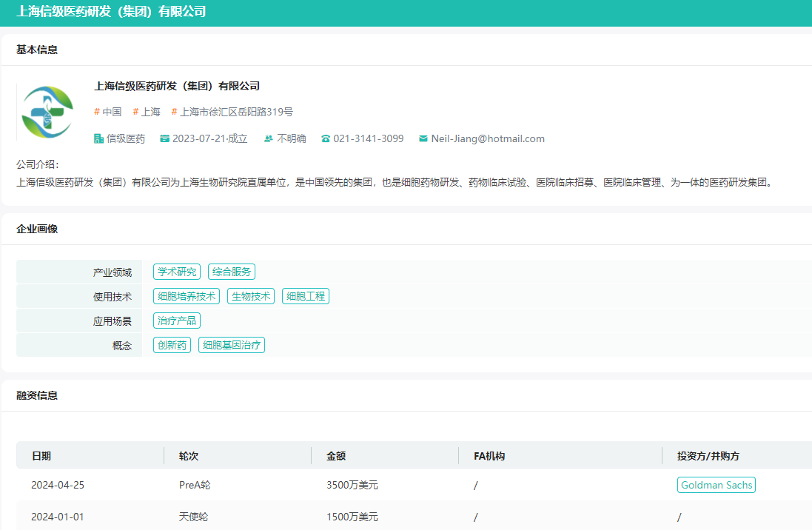Click the calendar icon before founding date
Screen dimensions: 812x530
[164, 138]
